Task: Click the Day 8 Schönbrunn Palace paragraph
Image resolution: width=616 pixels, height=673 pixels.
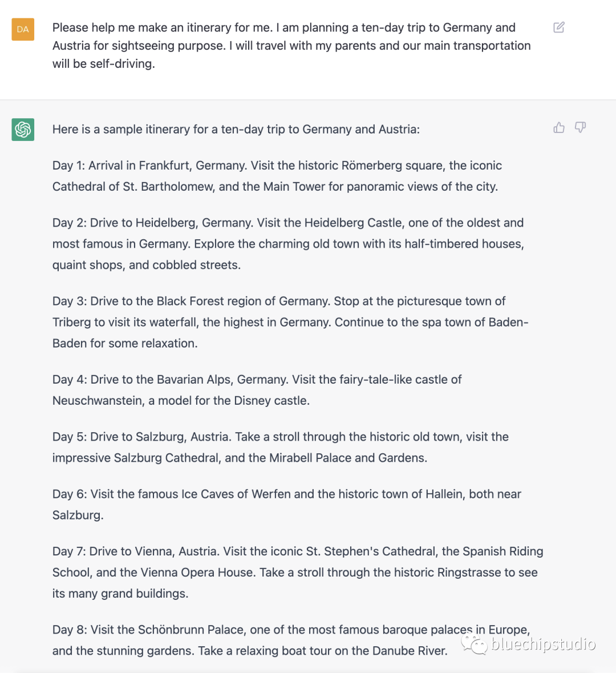Action: tap(291, 640)
